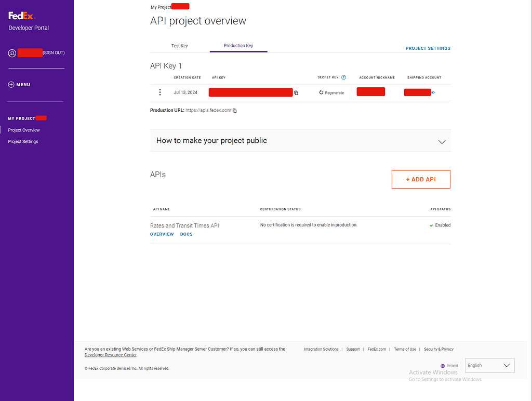Open the English language dropdown

pyautogui.click(x=489, y=366)
